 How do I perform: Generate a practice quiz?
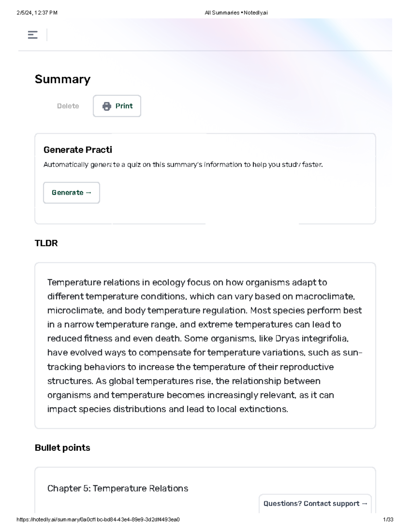point(71,193)
